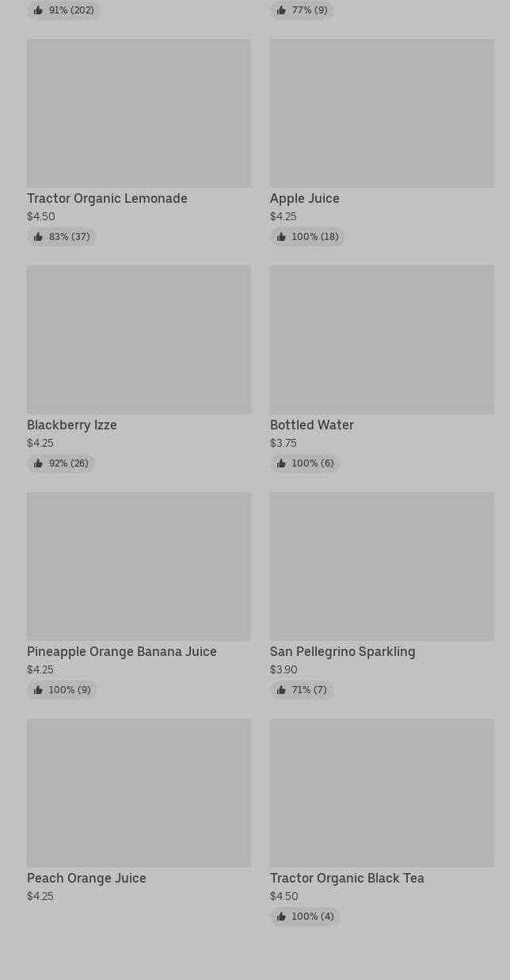Viewport: 510px width, 980px height.
Task: Open the Apple Juice product image
Action: (x=382, y=113)
